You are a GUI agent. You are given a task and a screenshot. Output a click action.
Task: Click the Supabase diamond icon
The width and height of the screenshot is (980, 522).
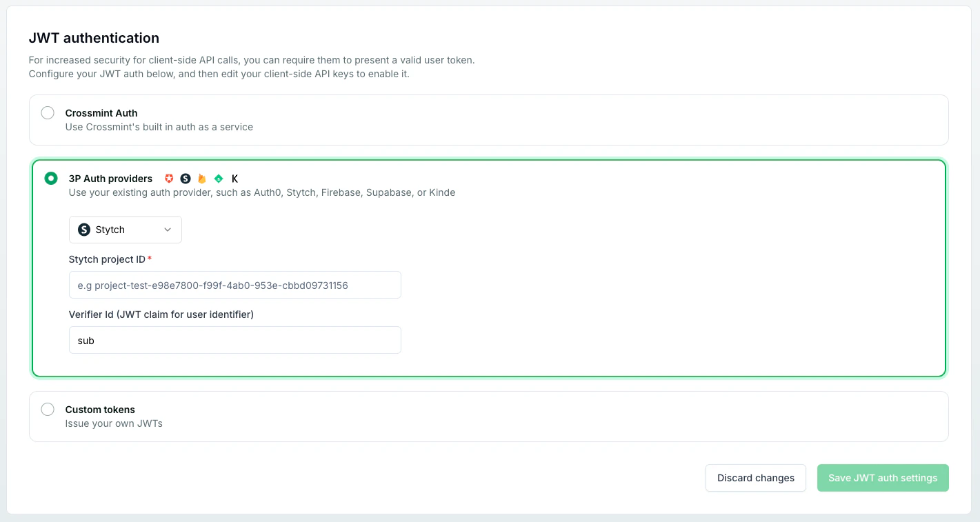point(219,179)
